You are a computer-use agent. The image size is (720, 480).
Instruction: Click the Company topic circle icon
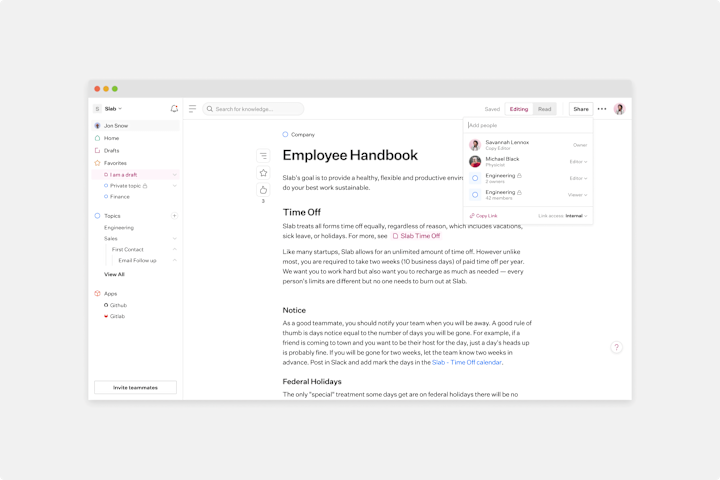(285, 135)
